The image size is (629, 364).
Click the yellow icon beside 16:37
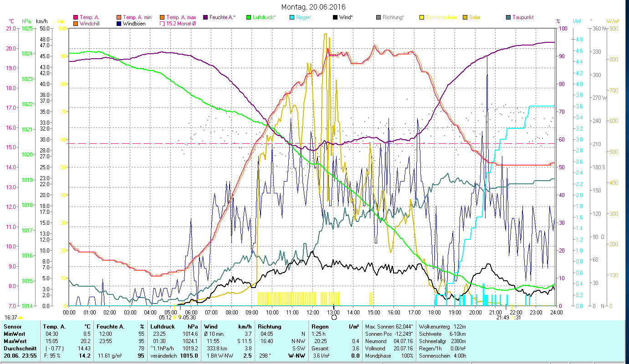point(20,318)
